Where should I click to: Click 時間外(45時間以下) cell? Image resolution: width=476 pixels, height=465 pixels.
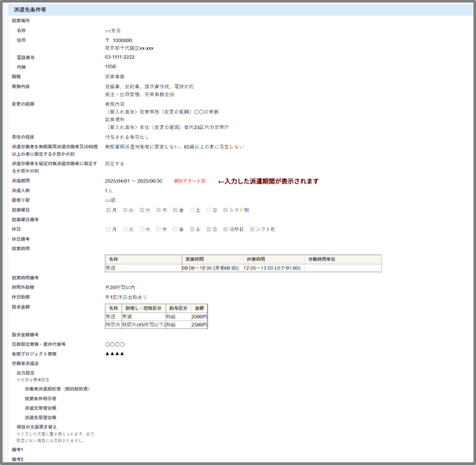[x=144, y=325]
